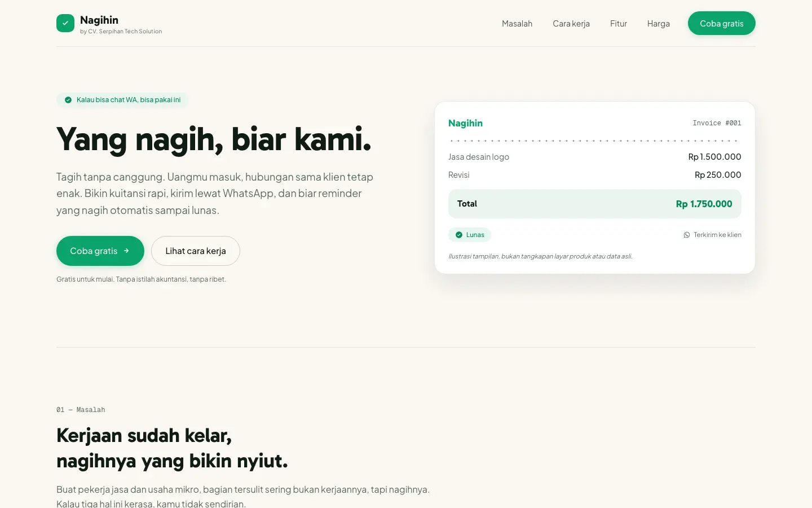
Task: Click the "Total" label in the invoice
Action: 467,204
